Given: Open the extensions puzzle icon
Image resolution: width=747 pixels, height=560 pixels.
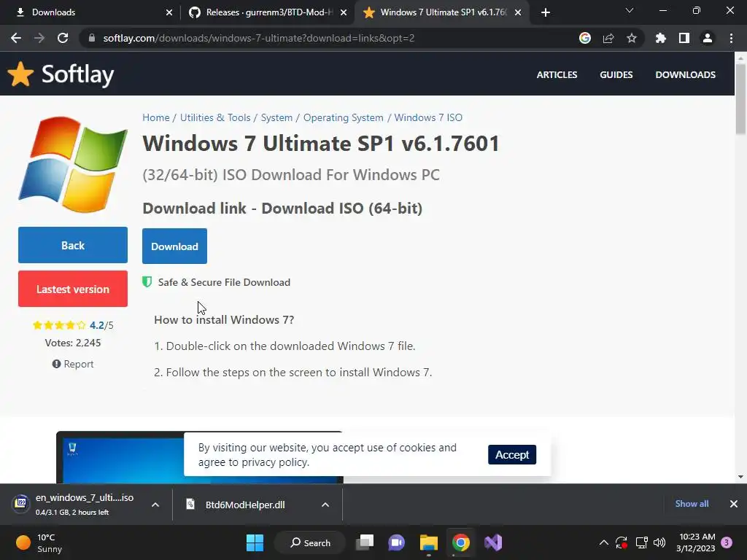Looking at the screenshot, I should [x=661, y=38].
